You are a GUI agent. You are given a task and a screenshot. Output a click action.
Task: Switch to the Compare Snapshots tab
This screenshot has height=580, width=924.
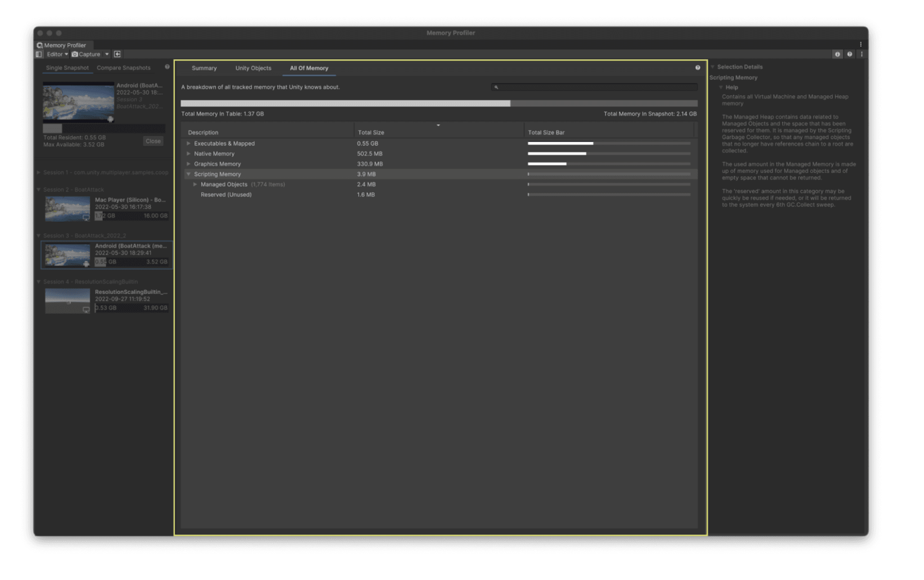click(x=123, y=67)
